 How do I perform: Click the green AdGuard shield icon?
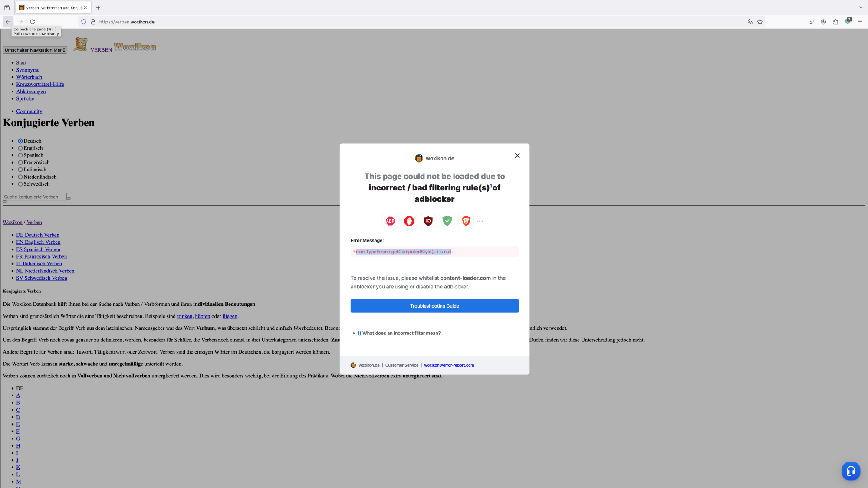pyautogui.click(x=447, y=221)
